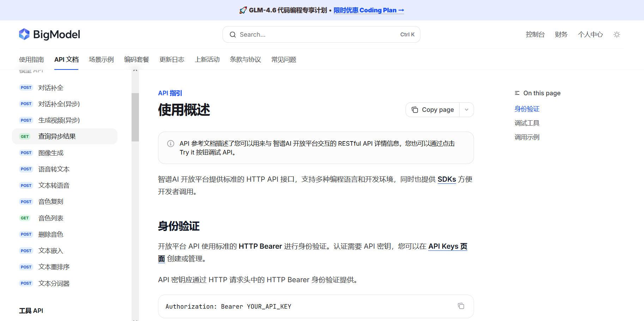Open 文本重排序 endpoint
This screenshot has height=321, width=644.
pos(65,267)
